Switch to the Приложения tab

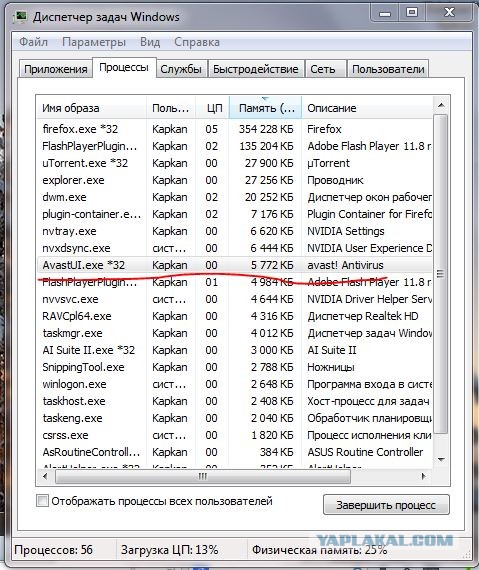point(56,69)
